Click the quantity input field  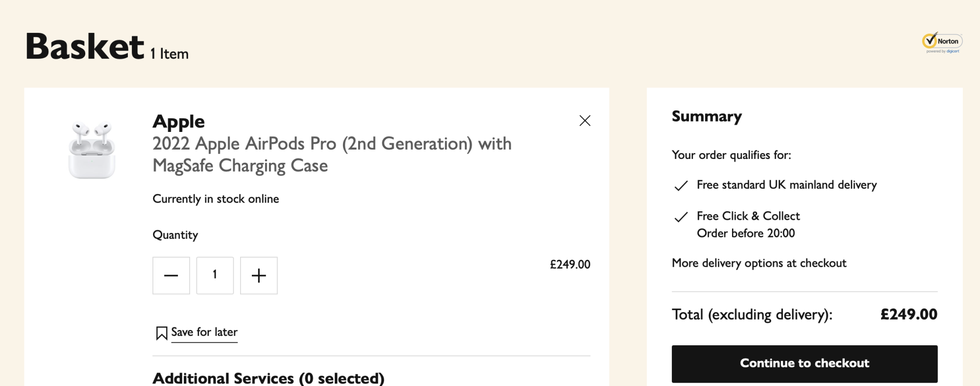click(215, 276)
